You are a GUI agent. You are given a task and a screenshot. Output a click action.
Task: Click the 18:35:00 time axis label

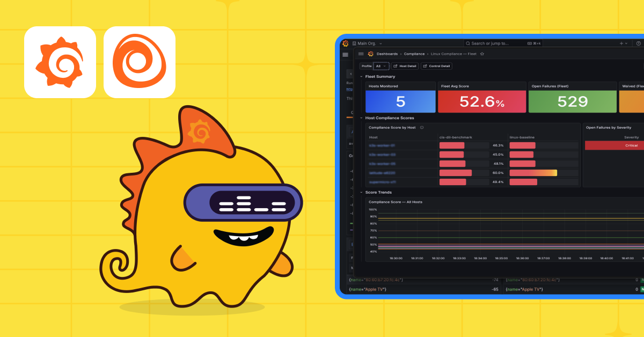[x=501, y=258]
